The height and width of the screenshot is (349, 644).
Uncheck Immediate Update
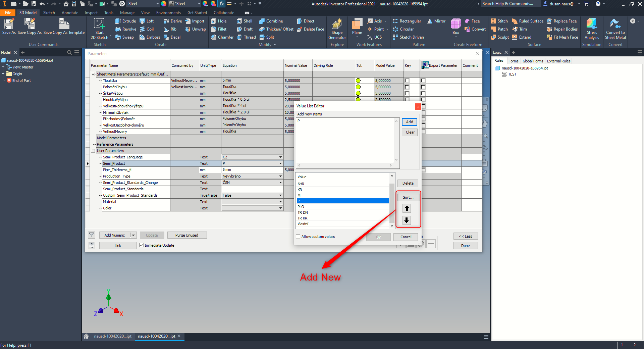click(x=142, y=245)
